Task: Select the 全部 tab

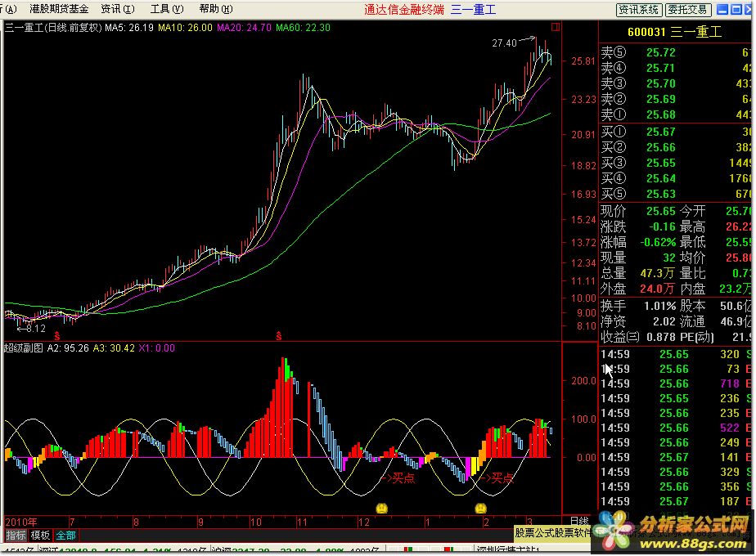Action: (x=65, y=535)
